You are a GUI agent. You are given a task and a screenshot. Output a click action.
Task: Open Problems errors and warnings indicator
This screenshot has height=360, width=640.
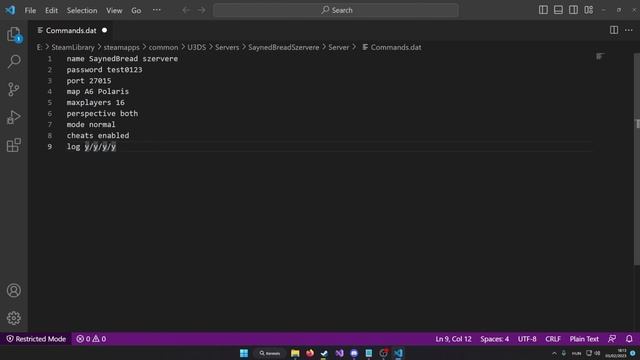[91, 339]
